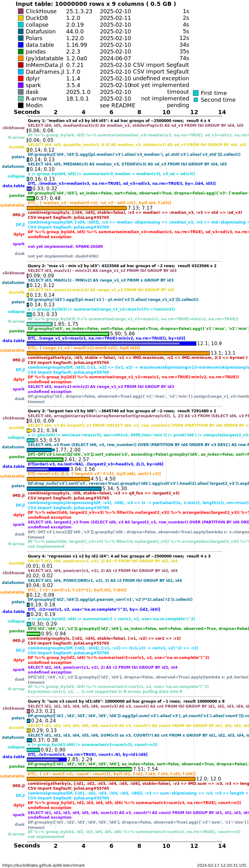Select spark's 'not yet implemented' legend status
Screen dimensions: 249x868
(x=160, y=85)
